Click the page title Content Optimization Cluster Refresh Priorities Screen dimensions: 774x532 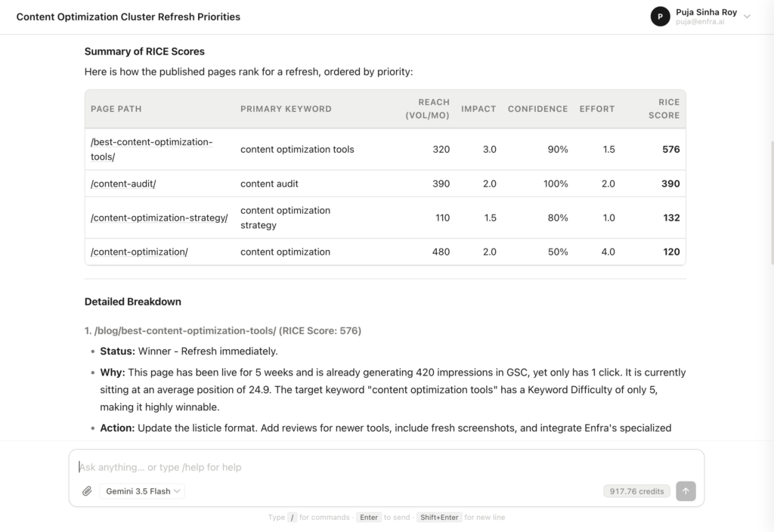[128, 17]
